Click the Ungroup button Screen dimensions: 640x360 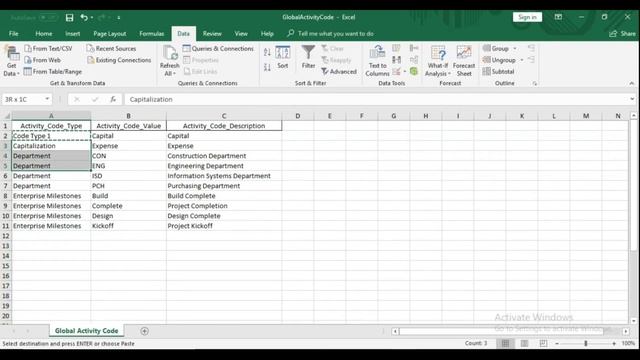[x=500, y=60]
